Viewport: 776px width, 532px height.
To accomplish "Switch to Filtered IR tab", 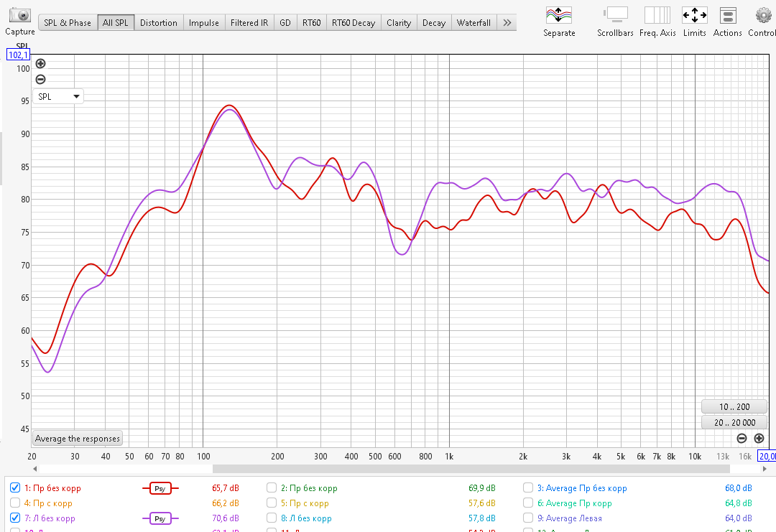I will [249, 23].
